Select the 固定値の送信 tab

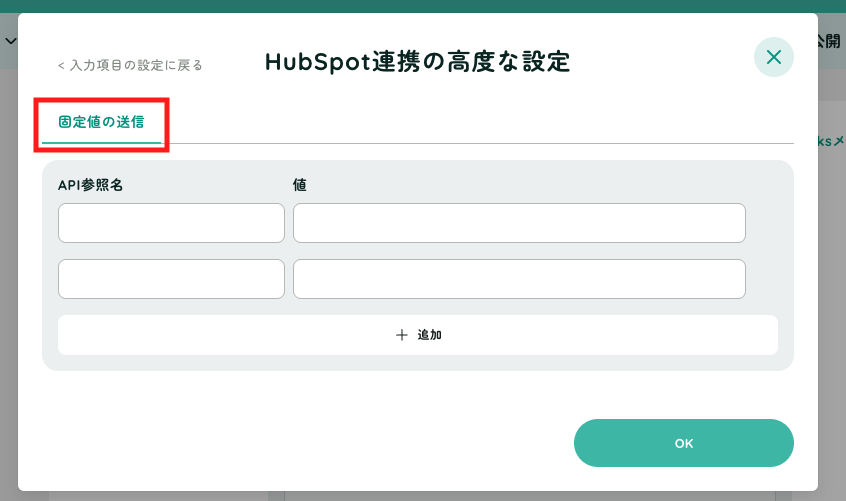tap(101, 122)
